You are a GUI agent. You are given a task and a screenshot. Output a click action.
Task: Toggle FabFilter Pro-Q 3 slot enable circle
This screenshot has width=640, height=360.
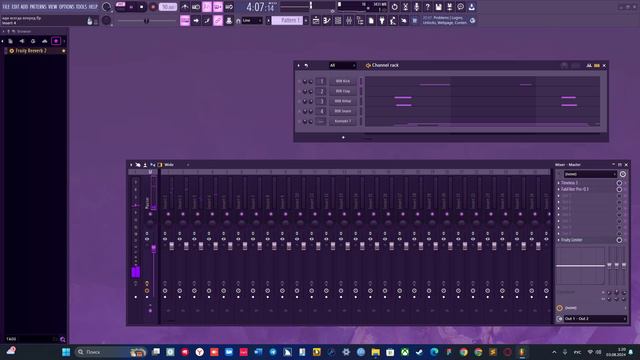[x=619, y=189]
